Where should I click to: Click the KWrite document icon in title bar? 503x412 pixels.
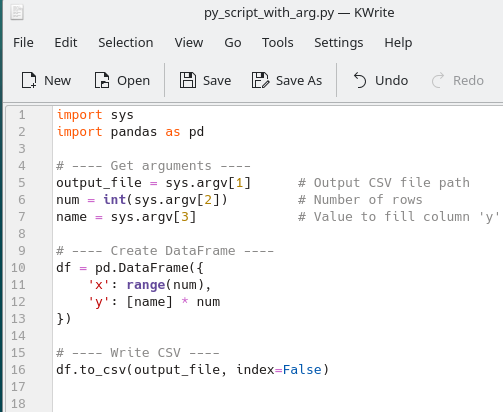(17, 13)
